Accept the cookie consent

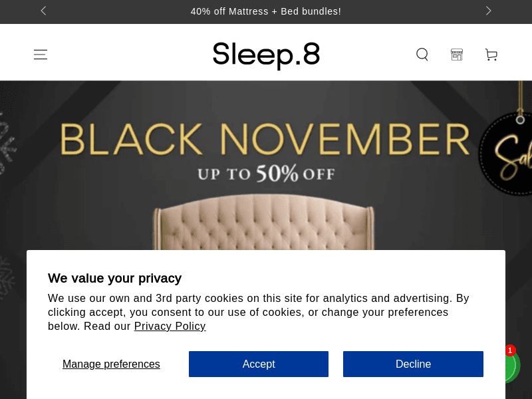(259, 364)
